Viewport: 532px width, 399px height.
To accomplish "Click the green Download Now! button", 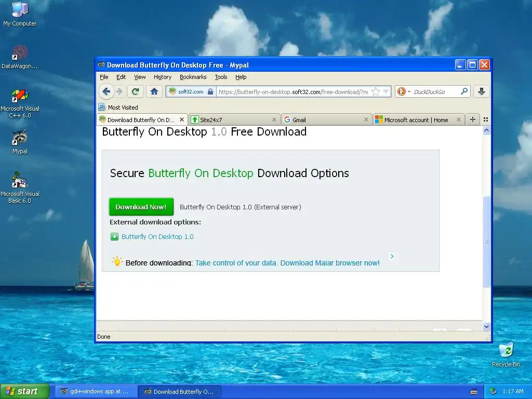I will [x=141, y=207].
